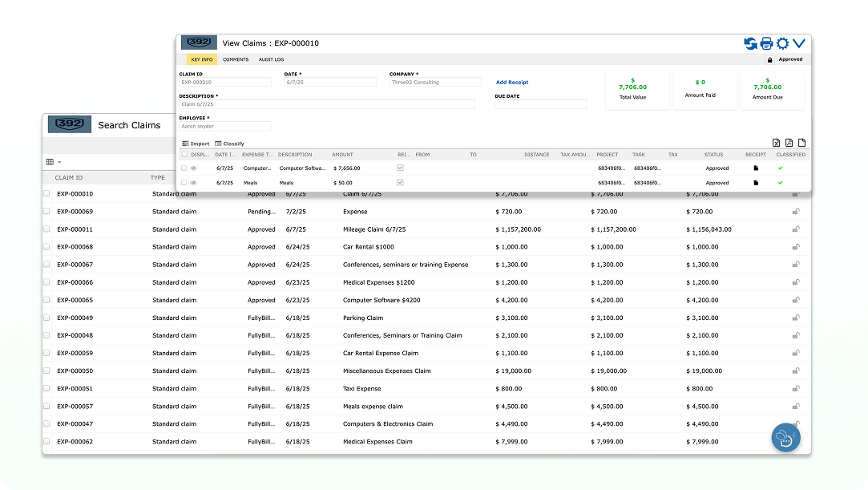This screenshot has width=868, height=490.
Task: Check the box for claim EXP-000062
Action: click(x=46, y=442)
